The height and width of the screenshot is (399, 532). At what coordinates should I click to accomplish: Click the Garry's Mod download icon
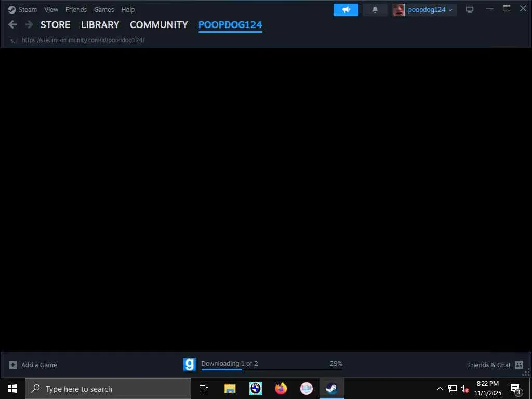(x=189, y=365)
